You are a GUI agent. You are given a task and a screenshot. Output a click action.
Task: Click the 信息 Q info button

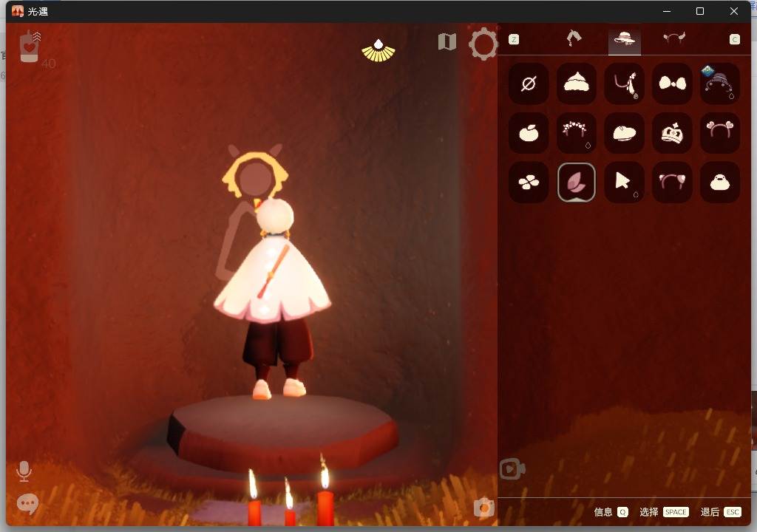(611, 512)
